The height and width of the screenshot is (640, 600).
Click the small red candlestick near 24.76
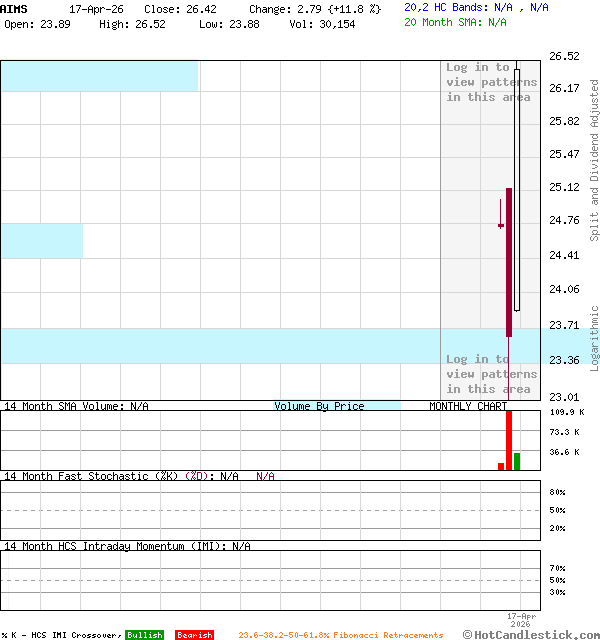coord(501,225)
